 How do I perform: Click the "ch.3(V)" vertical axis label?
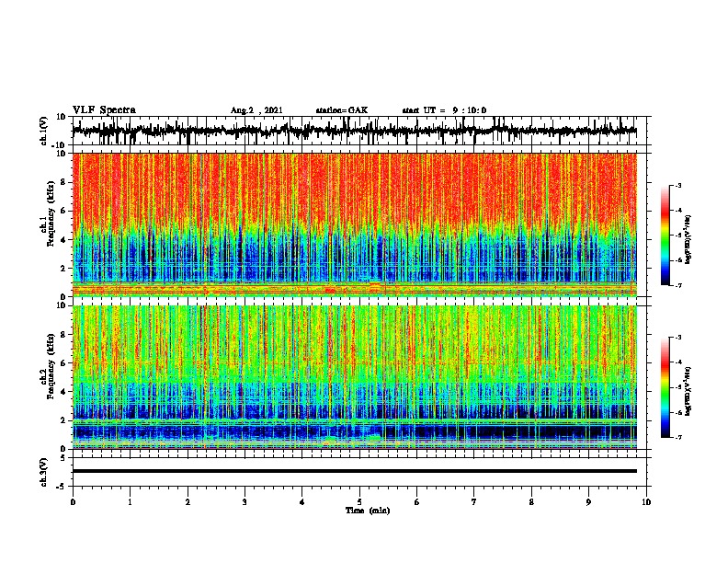coord(44,473)
